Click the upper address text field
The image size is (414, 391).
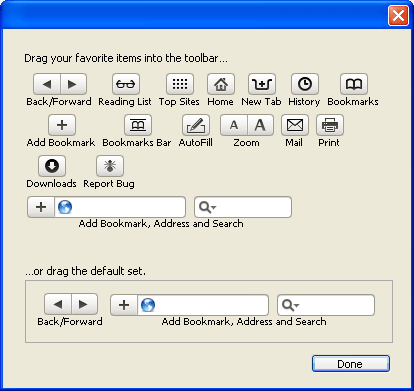point(120,207)
